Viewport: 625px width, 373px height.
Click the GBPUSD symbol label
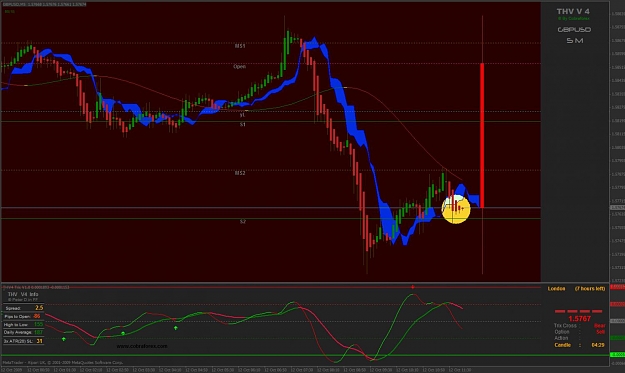(x=574, y=29)
